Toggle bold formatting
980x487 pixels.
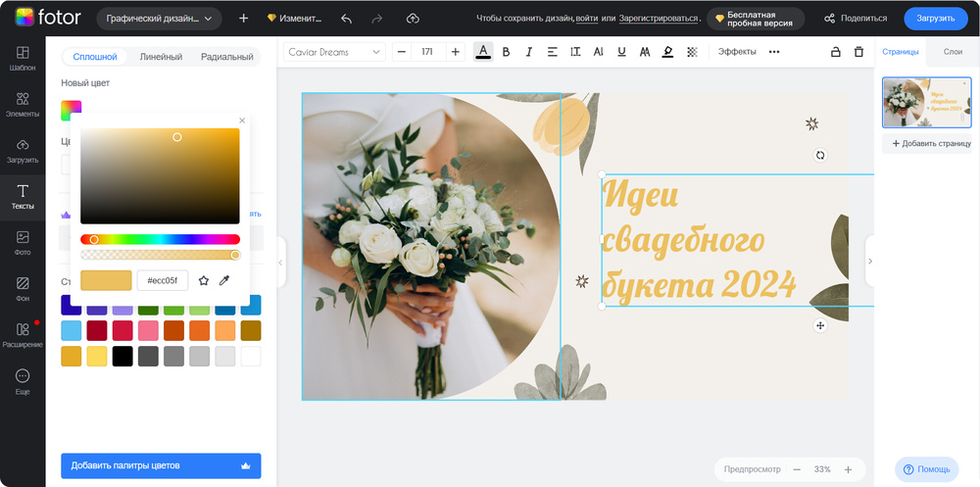coord(507,52)
